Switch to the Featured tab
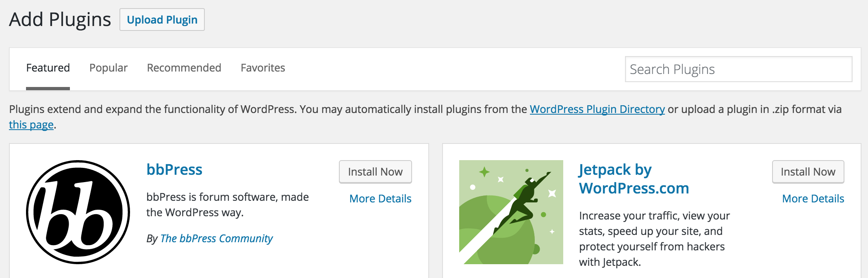The image size is (868, 278). [48, 68]
